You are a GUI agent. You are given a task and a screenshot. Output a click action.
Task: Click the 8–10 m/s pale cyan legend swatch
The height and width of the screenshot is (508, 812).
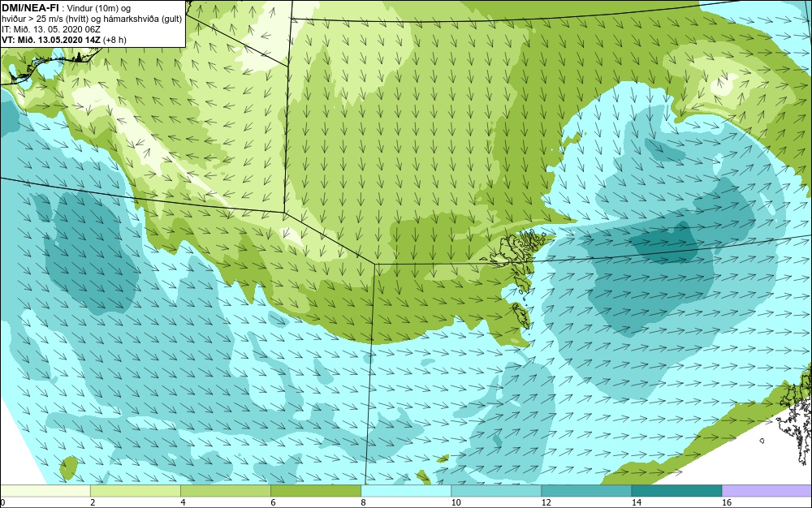[405, 491]
